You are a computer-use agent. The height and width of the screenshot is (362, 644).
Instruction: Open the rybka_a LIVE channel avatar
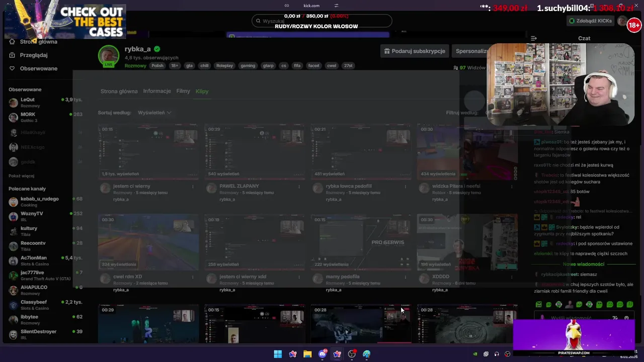click(108, 56)
